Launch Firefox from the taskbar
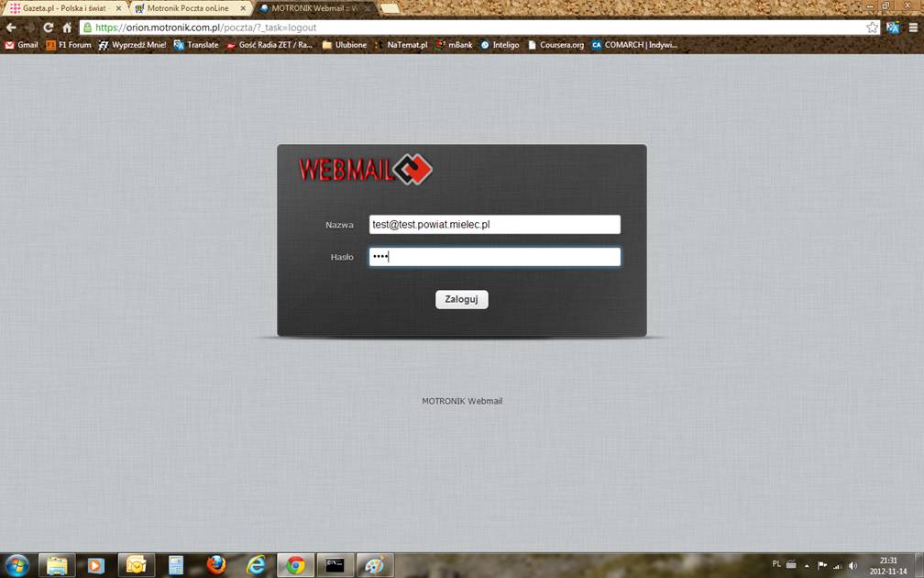This screenshot has width=924, height=578. click(x=215, y=565)
